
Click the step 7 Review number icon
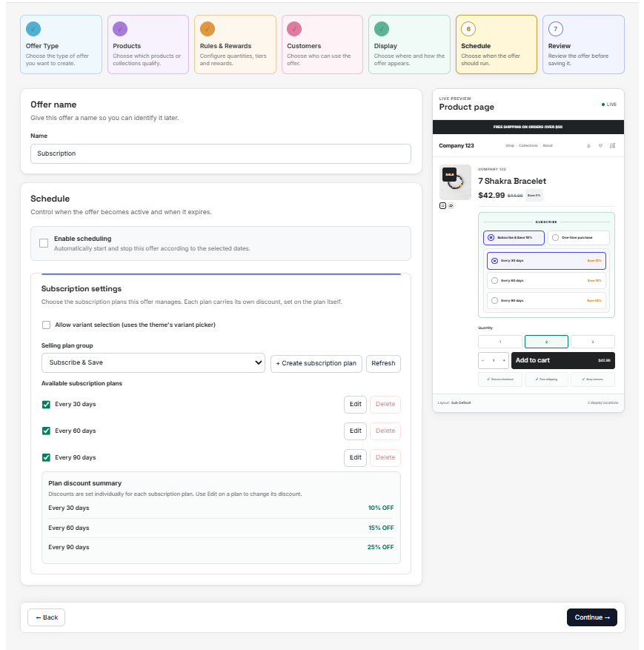click(x=556, y=29)
